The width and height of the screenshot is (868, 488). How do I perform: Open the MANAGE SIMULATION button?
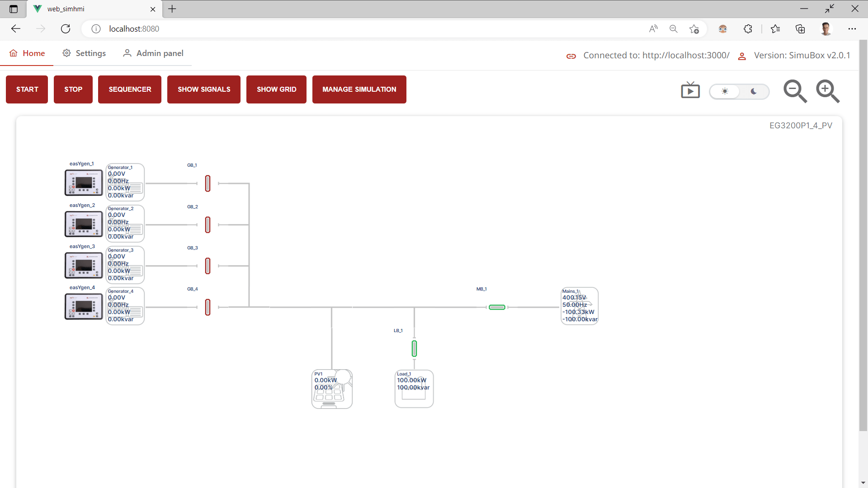pyautogui.click(x=359, y=89)
